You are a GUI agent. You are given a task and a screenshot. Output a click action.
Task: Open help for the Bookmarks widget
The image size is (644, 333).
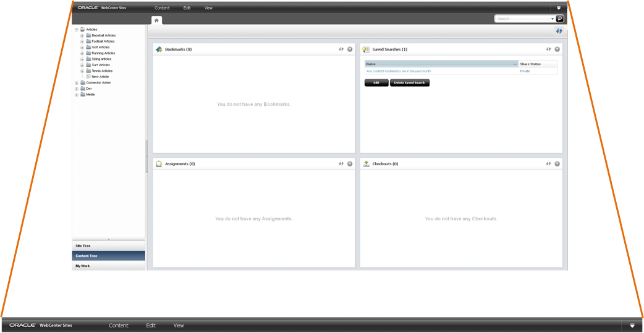350,49
